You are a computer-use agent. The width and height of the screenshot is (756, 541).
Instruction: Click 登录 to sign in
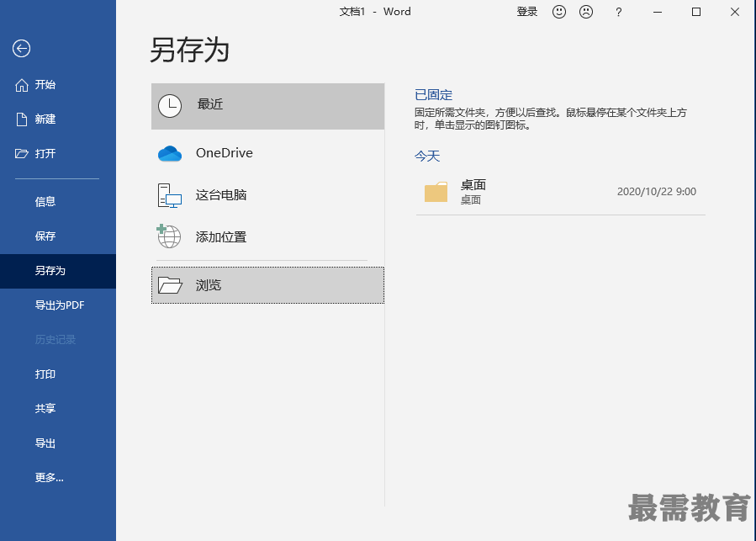coord(527,12)
